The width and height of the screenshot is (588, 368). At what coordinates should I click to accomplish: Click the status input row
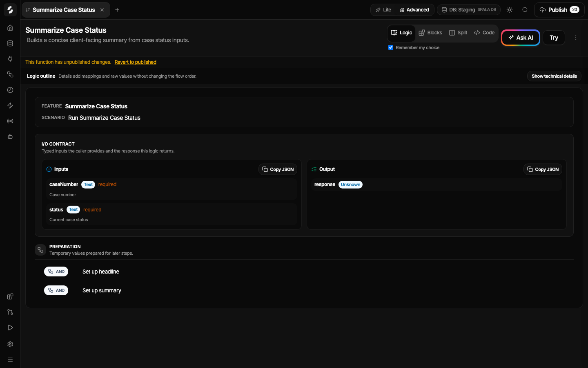point(171,214)
